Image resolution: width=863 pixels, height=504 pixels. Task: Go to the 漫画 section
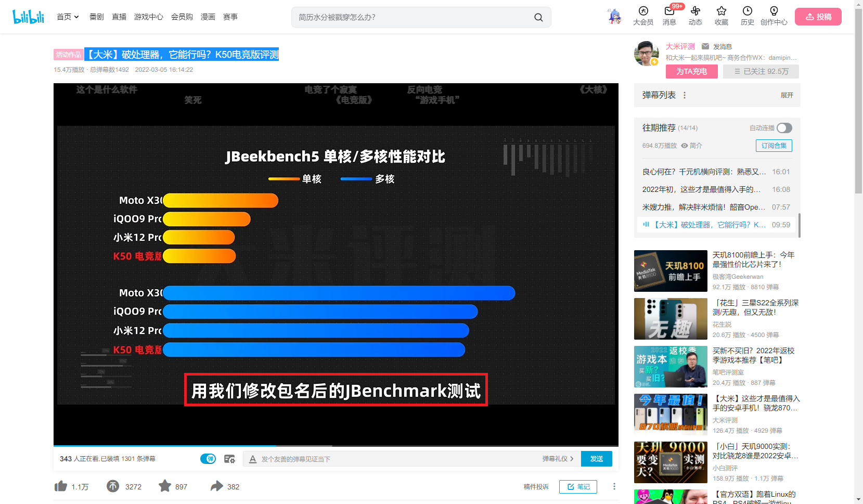click(x=208, y=17)
